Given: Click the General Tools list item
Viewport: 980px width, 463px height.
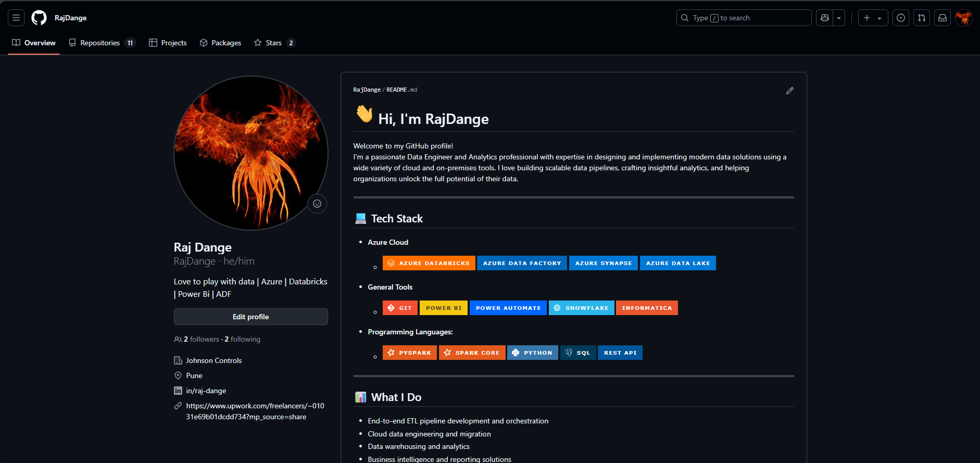Looking at the screenshot, I should pyautogui.click(x=390, y=287).
